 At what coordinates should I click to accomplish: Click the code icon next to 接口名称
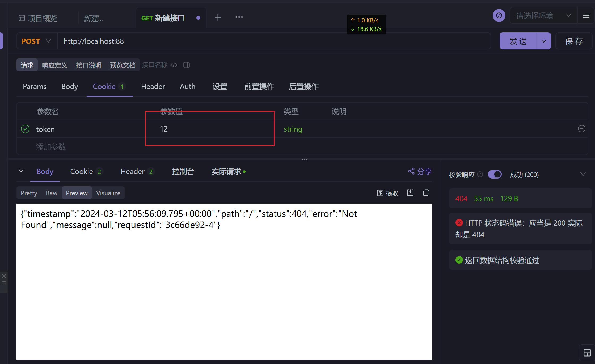coord(174,65)
